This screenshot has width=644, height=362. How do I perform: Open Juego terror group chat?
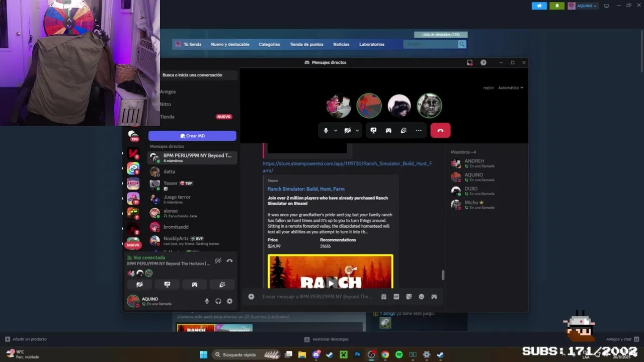(192, 199)
